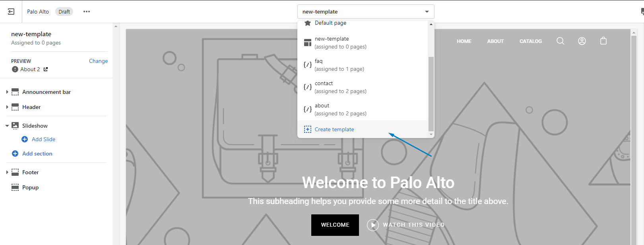Click Add Slide link
The height and width of the screenshot is (245, 644).
coord(43,139)
